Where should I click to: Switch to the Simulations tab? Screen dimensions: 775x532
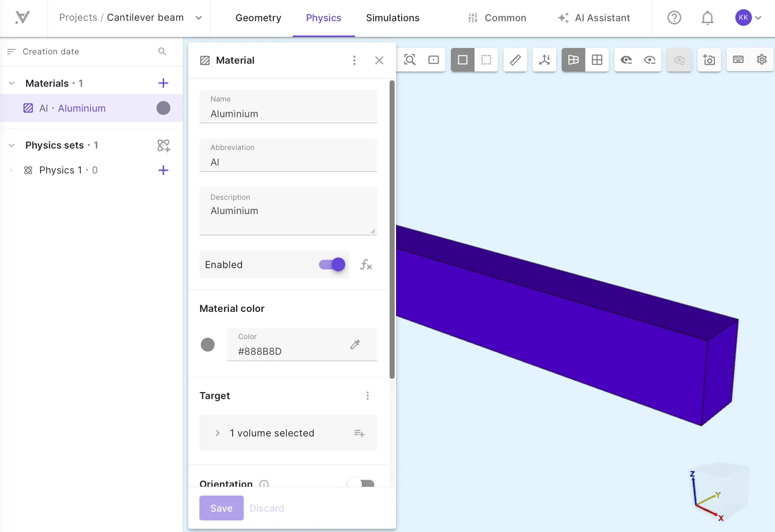(x=393, y=18)
